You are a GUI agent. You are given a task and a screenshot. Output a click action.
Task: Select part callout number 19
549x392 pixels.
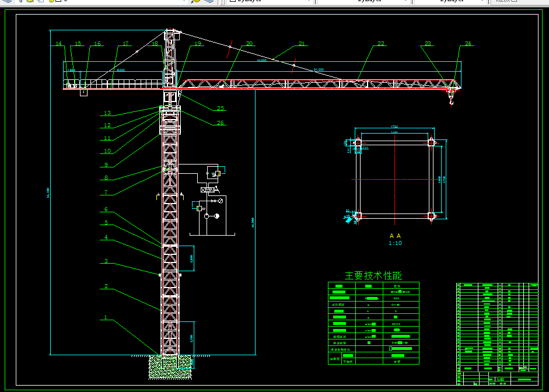click(x=198, y=43)
